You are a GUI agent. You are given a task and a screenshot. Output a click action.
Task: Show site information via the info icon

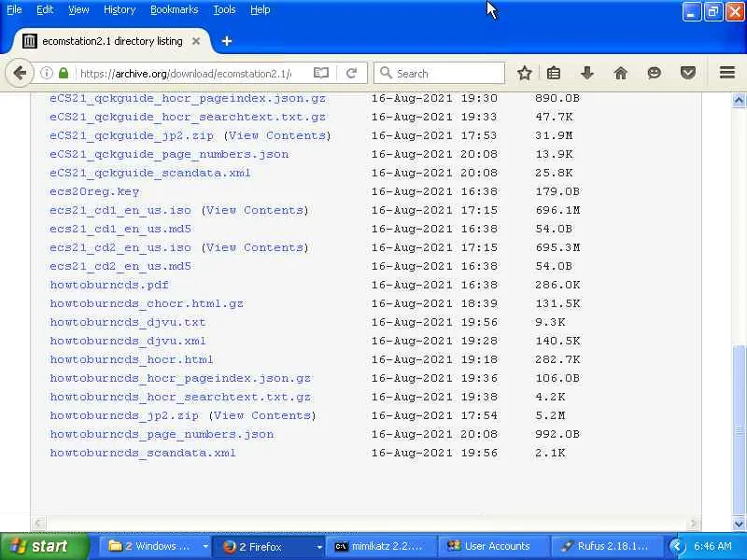(46, 74)
